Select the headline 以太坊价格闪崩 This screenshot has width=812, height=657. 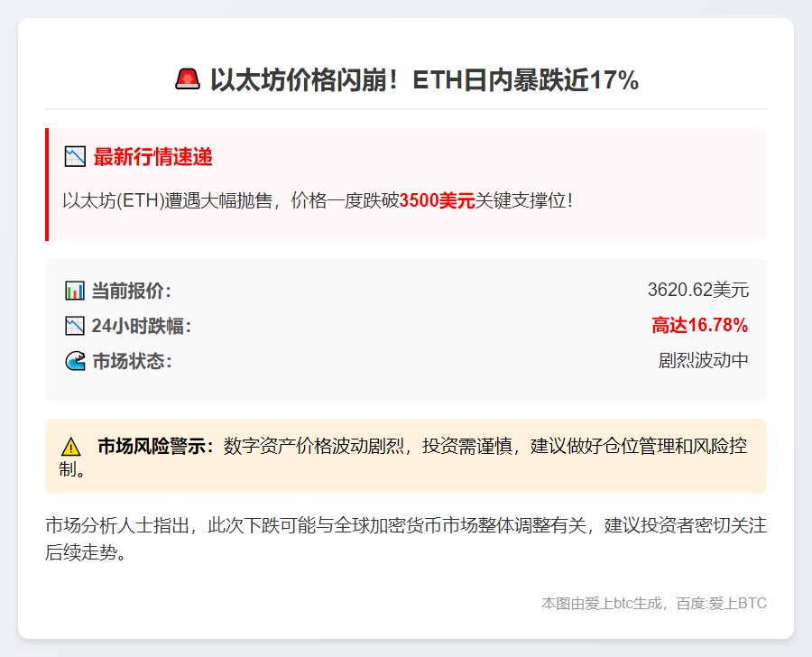(424, 80)
